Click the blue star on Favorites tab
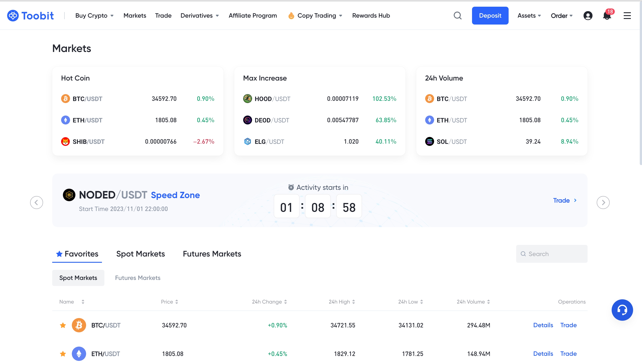642x364 pixels. (59, 254)
